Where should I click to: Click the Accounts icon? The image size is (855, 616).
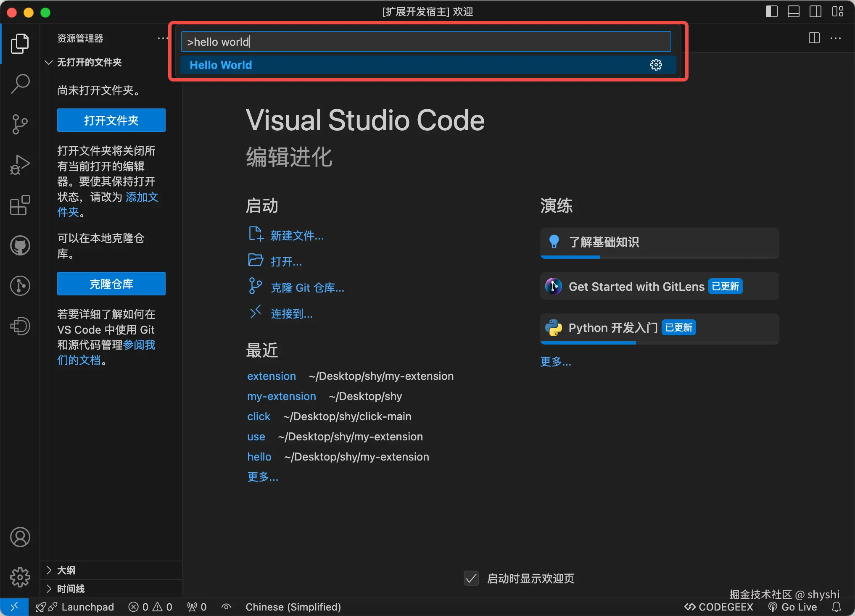point(20,537)
